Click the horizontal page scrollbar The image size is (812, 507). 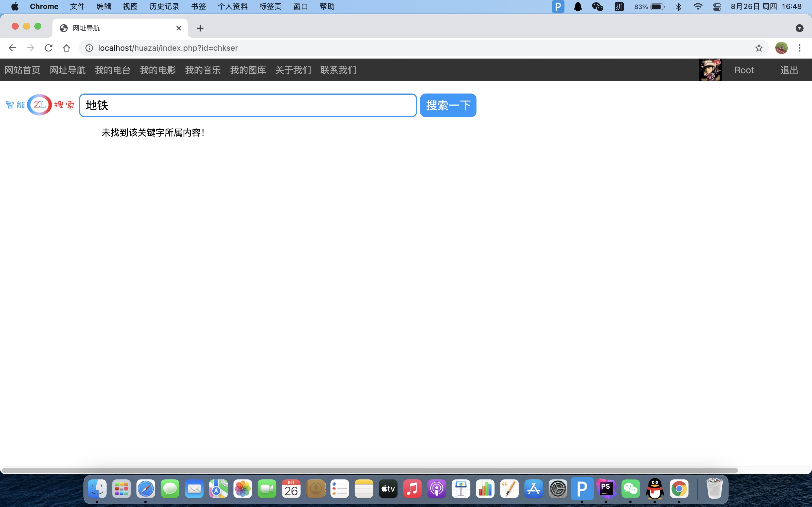369,470
